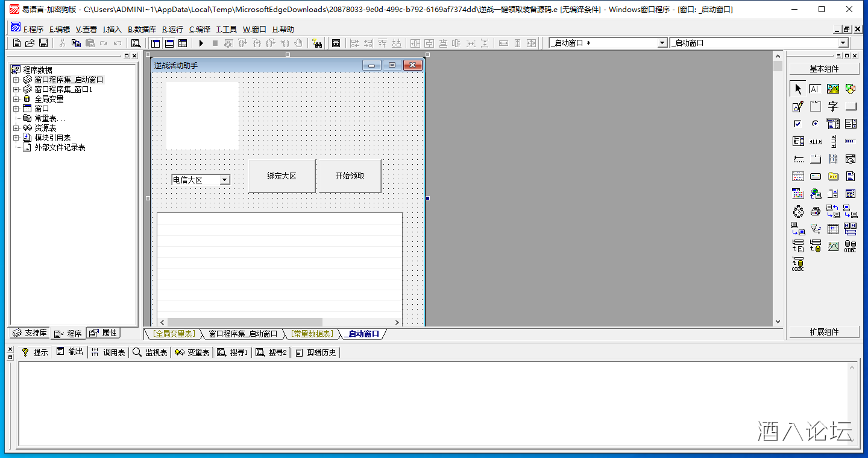The width and height of the screenshot is (868, 458).
Task: Toggle the second panel layout view button
Action: tap(169, 43)
